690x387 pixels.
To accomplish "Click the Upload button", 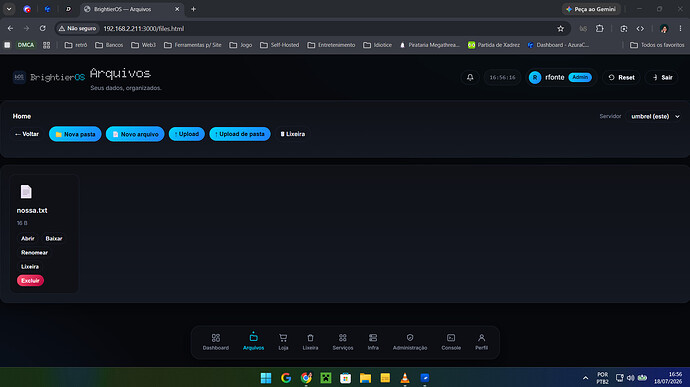I will (187, 134).
